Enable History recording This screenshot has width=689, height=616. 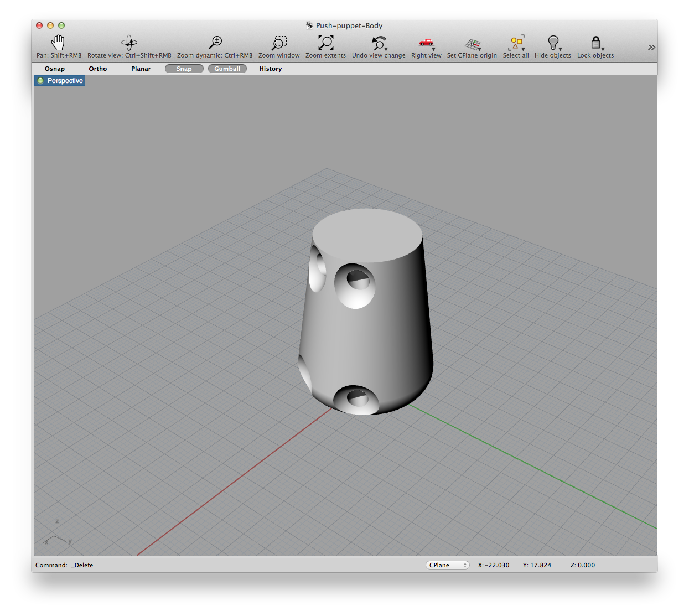270,69
